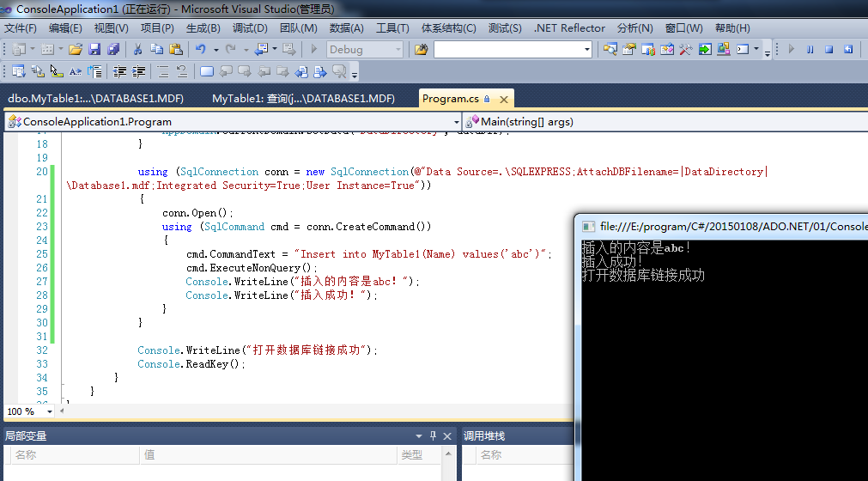Click the Find text input box in toolbar
This screenshot has height=481, width=868.
[507, 50]
